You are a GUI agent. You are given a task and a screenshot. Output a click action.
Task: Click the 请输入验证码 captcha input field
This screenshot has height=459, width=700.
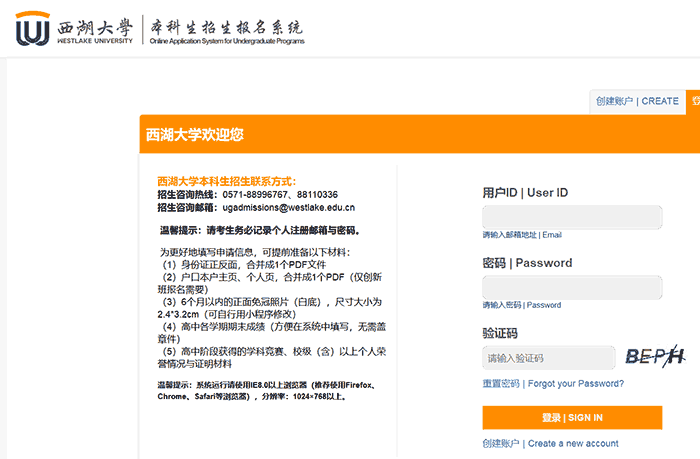click(548, 358)
